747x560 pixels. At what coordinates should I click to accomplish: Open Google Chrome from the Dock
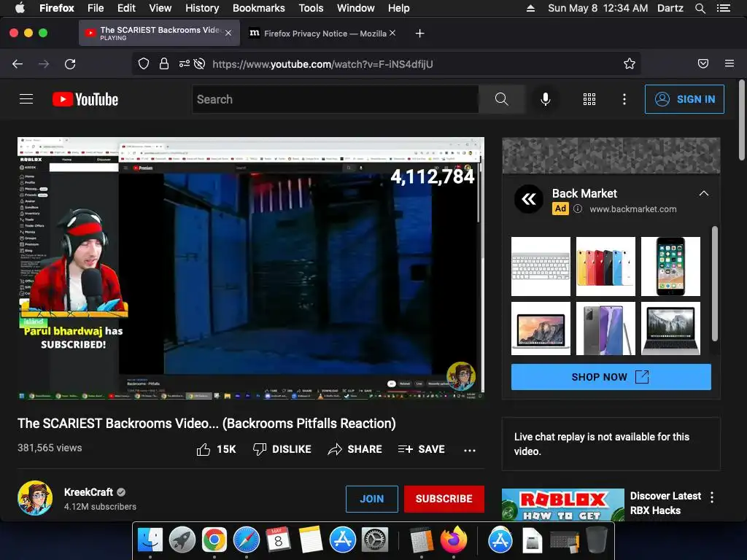(x=214, y=540)
